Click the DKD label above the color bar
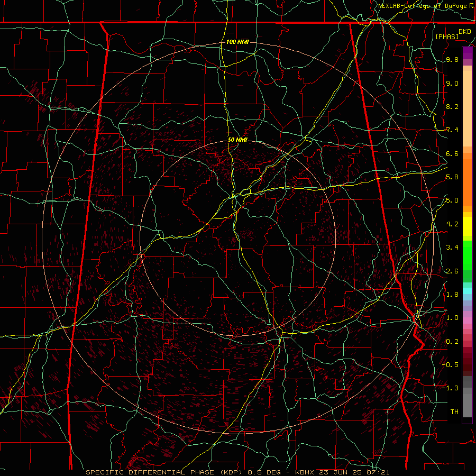This screenshot has height=476, width=476. [465, 32]
